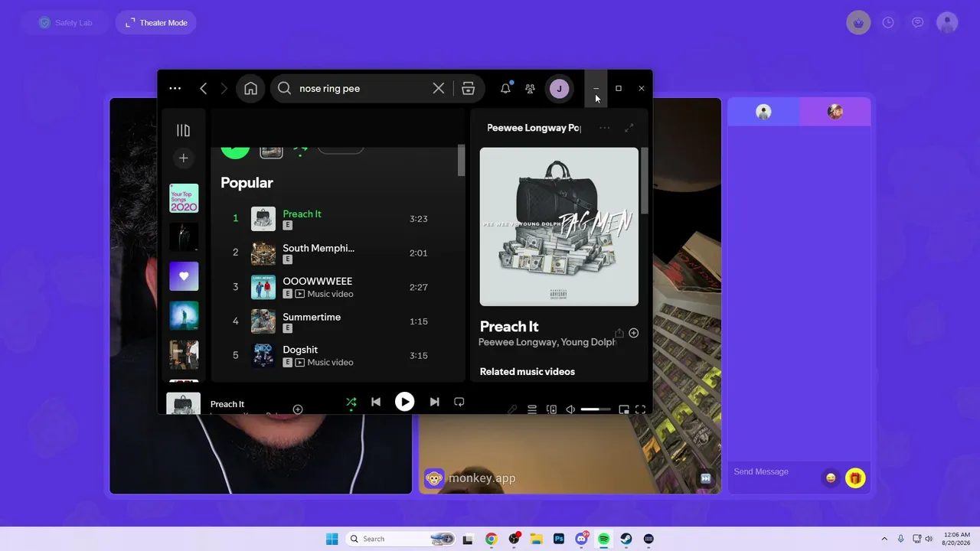Copy link to song via share icon
Screen dimensions: 980x551
click(619, 333)
